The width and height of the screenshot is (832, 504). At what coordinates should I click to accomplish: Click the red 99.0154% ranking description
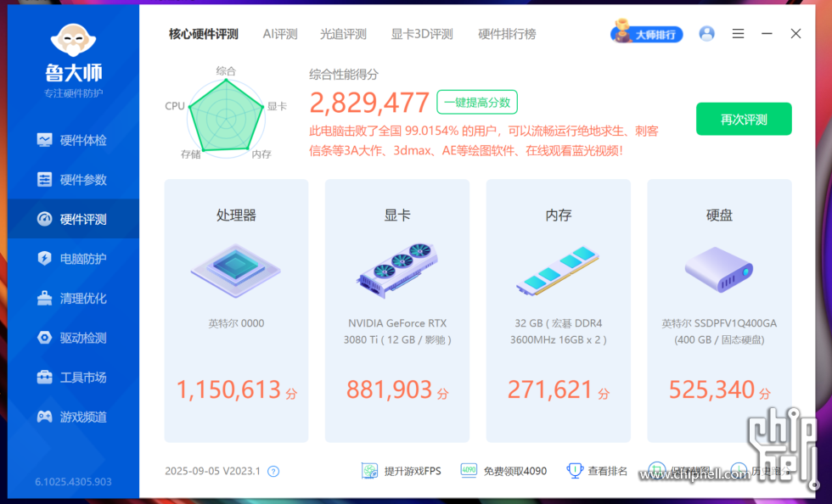(x=483, y=141)
